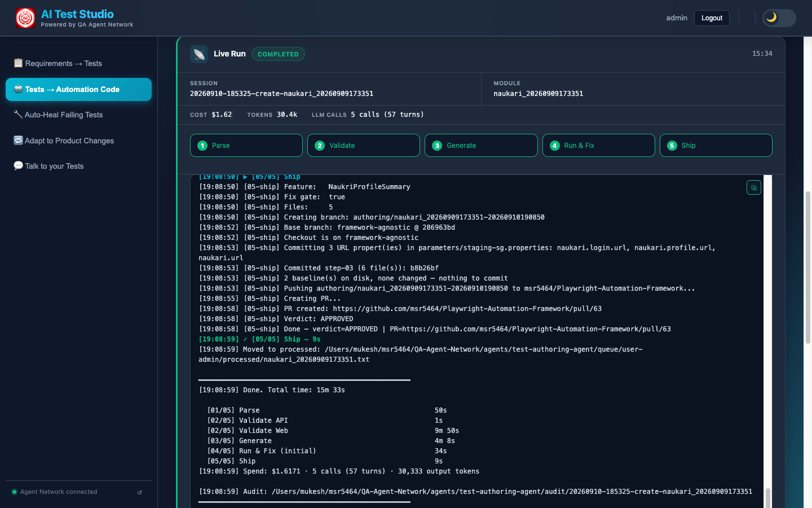Click the Verdict: APPROVED log line

click(276, 319)
